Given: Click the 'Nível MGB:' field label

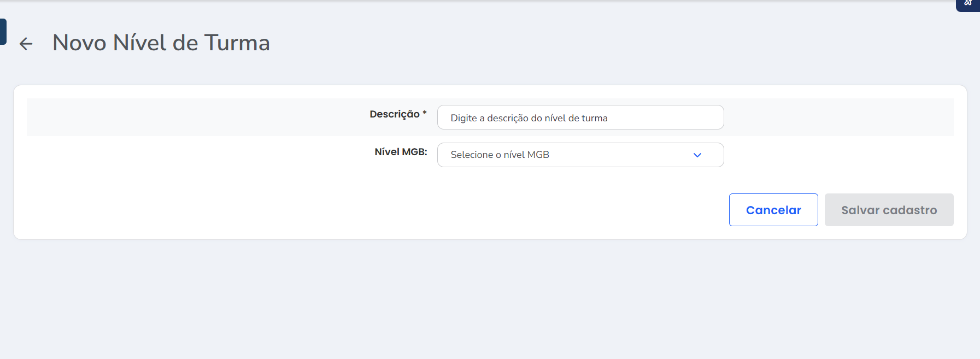Looking at the screenshot, I should 401,152.
